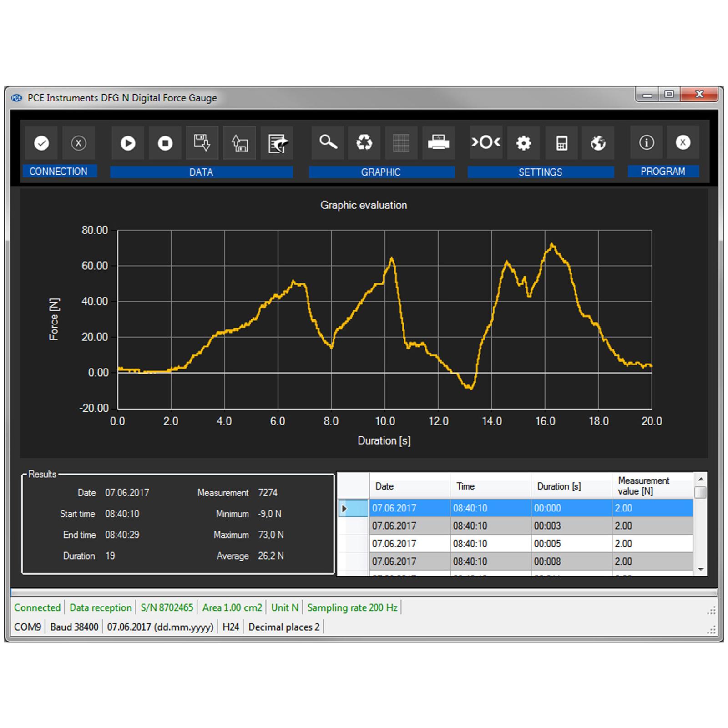Start measurement with the play button
The height and width of the screenshot is (728, 728).
coord(128,143)
